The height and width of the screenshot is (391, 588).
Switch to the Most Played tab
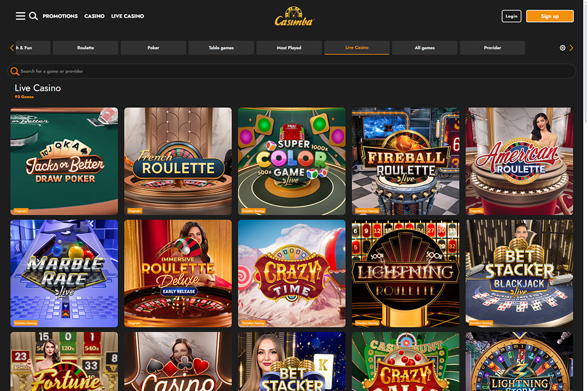click(289, 48)
